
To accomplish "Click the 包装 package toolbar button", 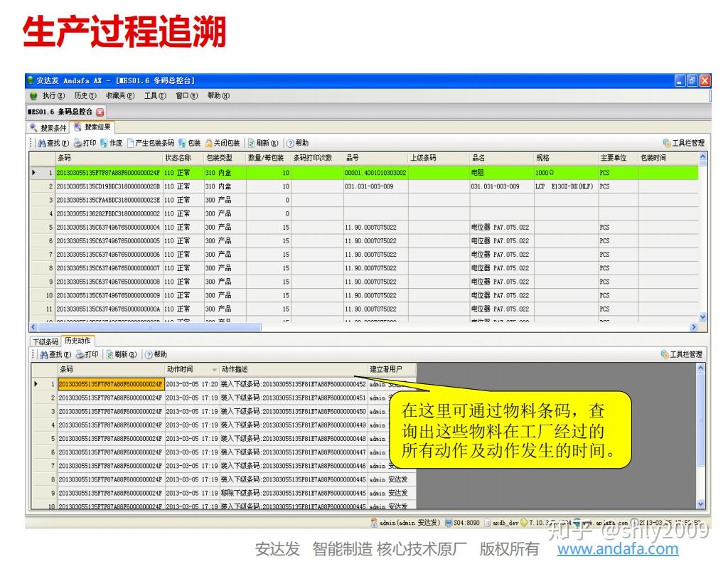I will pos(190,143).
